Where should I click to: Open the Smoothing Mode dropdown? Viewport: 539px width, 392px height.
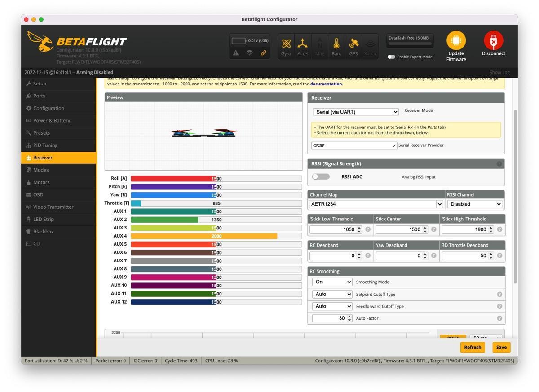[332, 282]
